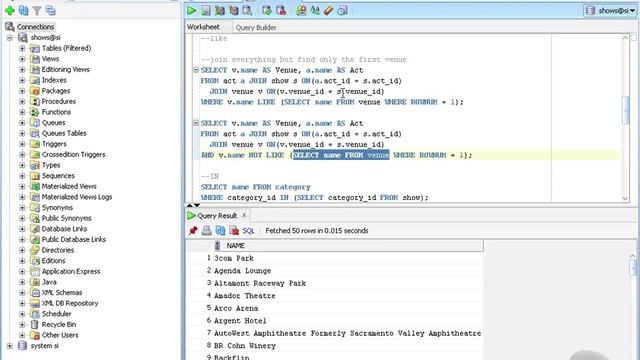This screenshot has width=640, height=360.
Task: Click the green New Connection plus icon
Action: tap(10, 11)
